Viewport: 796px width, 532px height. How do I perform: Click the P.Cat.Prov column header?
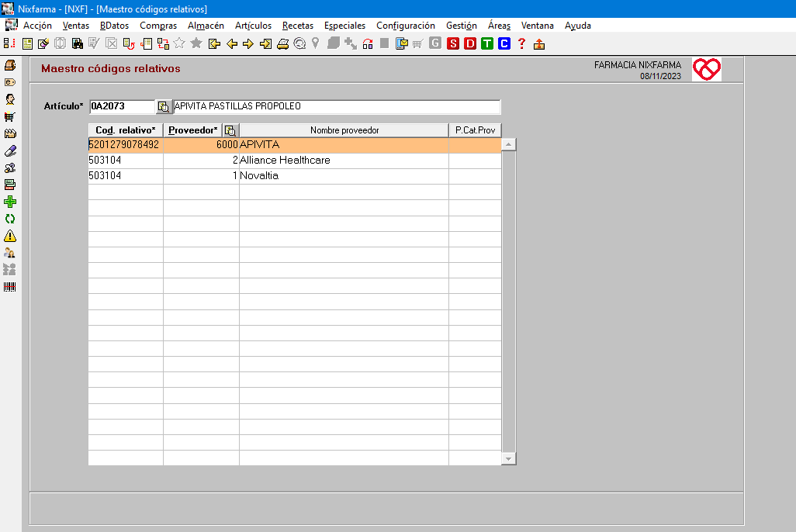475,130
